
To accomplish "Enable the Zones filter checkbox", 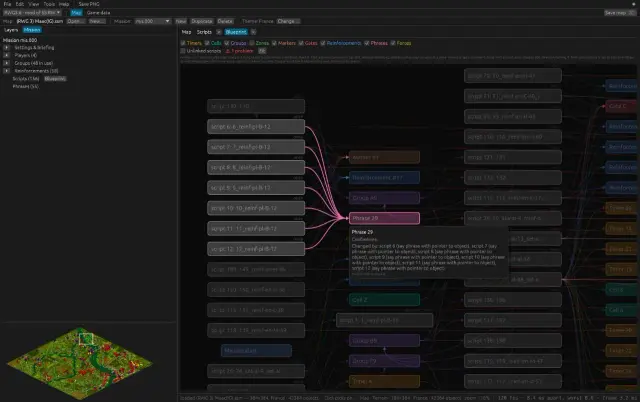I will (x=252, y=43).
